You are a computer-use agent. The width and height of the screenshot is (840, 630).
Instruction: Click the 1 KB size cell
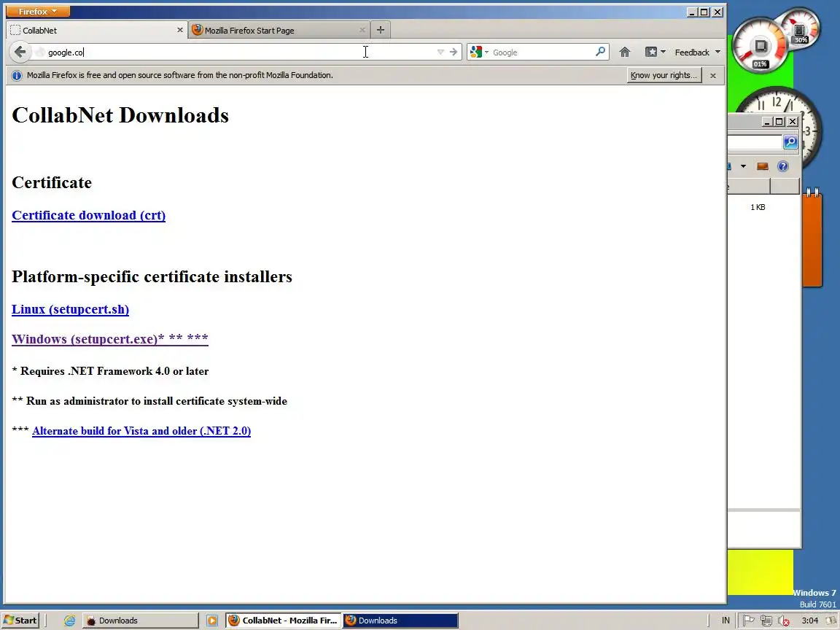(758, 207)
